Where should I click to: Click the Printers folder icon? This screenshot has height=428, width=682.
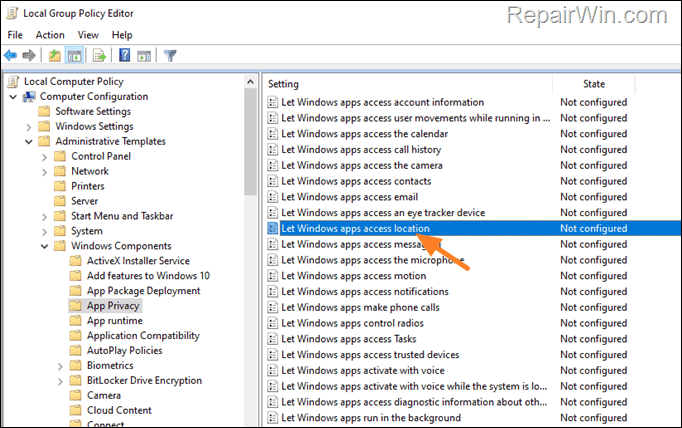(x=60, y=186)
